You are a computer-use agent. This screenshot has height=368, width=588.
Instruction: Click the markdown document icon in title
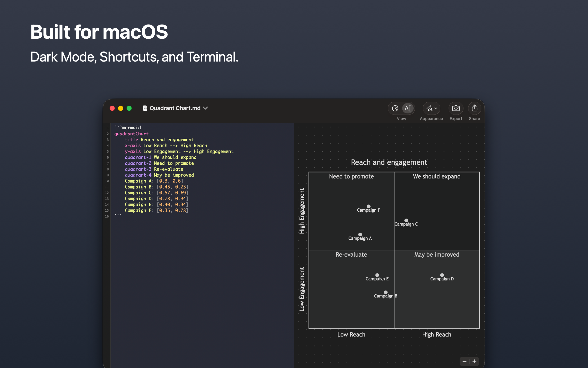click(x=145, y=108)
